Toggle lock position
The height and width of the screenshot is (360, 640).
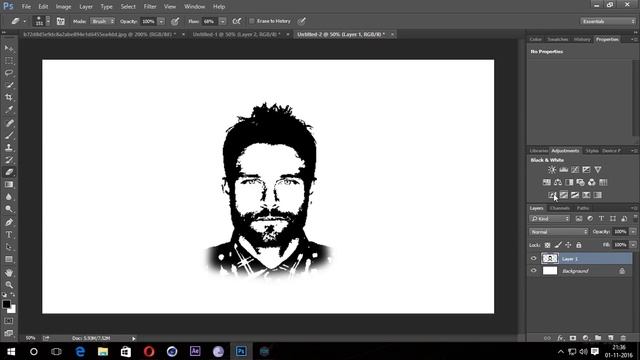click(x=568, y=245)
